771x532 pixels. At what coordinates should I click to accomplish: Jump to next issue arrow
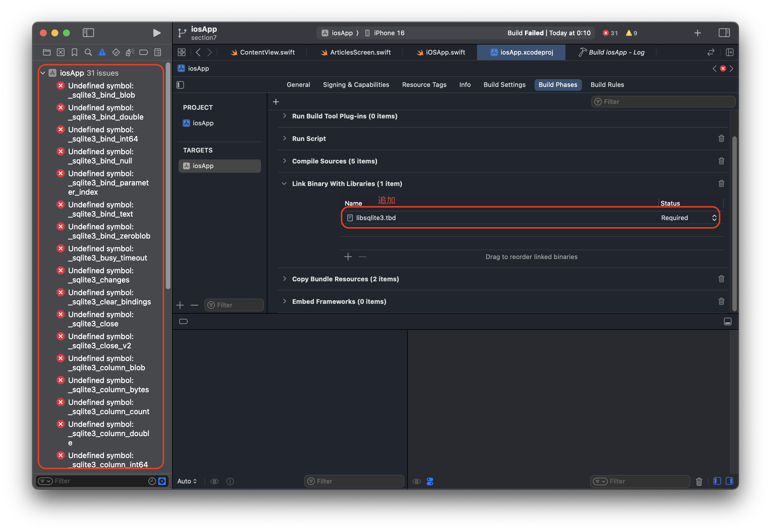click(x=731, y=69)
